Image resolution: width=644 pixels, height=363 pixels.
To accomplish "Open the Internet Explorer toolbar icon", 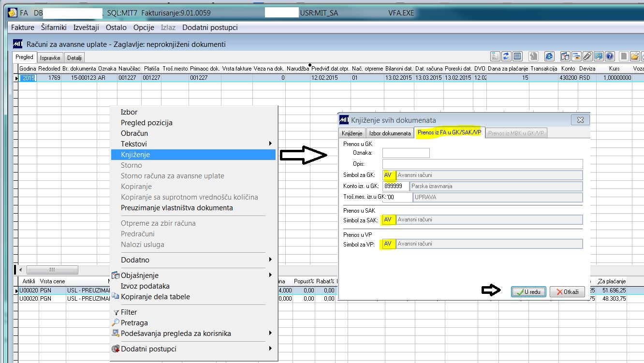I will point(549,56).
